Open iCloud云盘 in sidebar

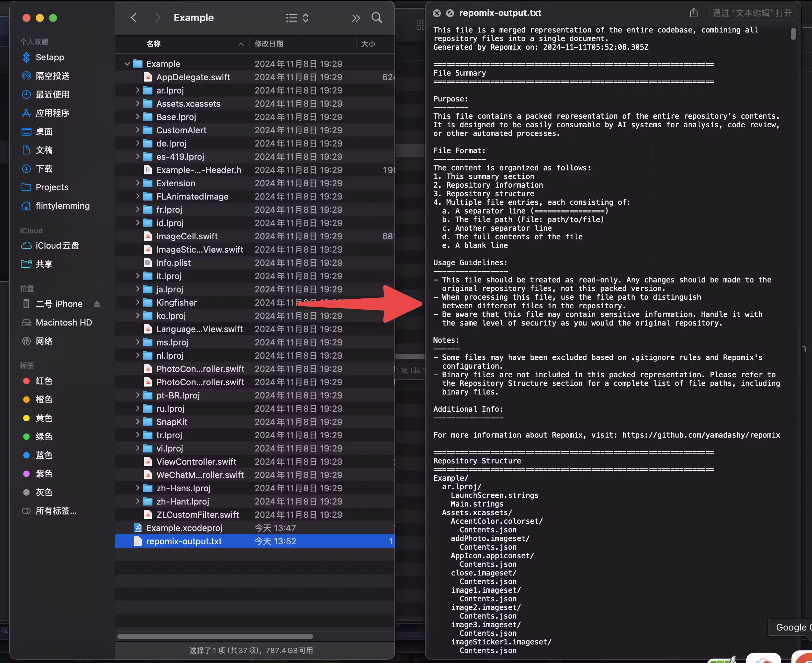(x=57, y=246)
